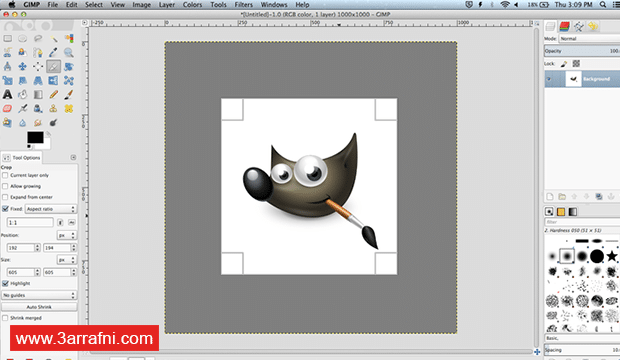Switch to the Paths tab in dock

coord(578,27)
